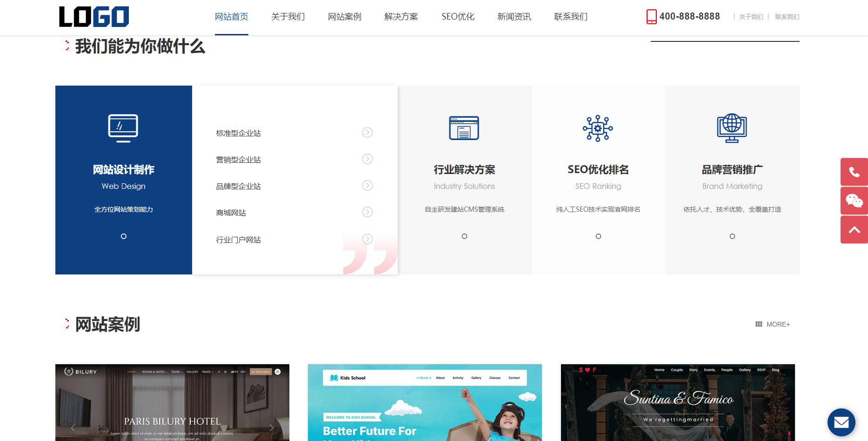Select the SEO优化排名 network gear icon

point(598,128)
